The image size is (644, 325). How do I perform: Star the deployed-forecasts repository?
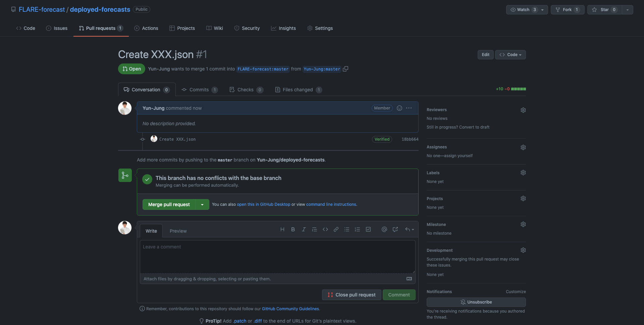[x=605, y=10]
